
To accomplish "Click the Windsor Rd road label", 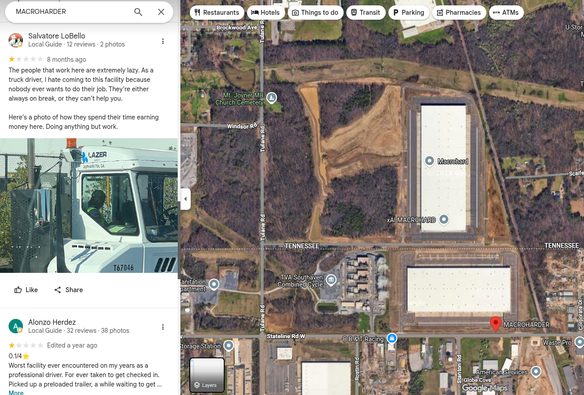I will (x=242, y=126).
